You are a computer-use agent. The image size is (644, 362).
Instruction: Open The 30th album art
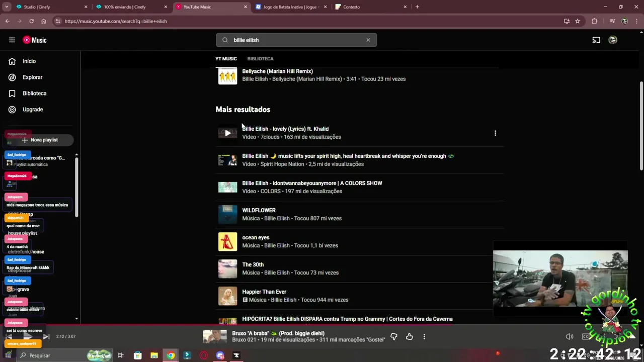pyautogui.click(x=227, y=268)
